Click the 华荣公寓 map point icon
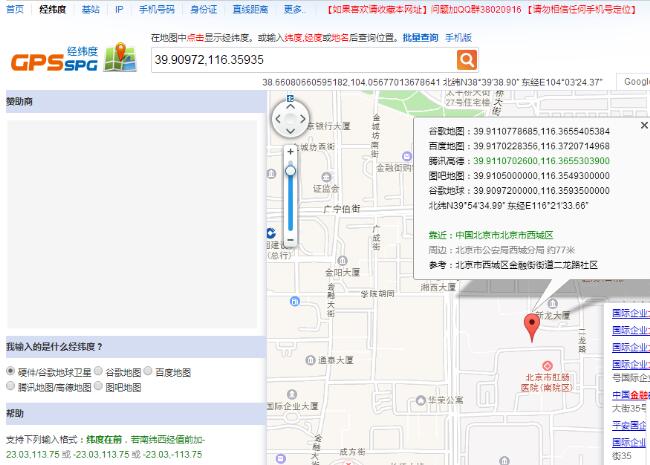 click(421, 400)
